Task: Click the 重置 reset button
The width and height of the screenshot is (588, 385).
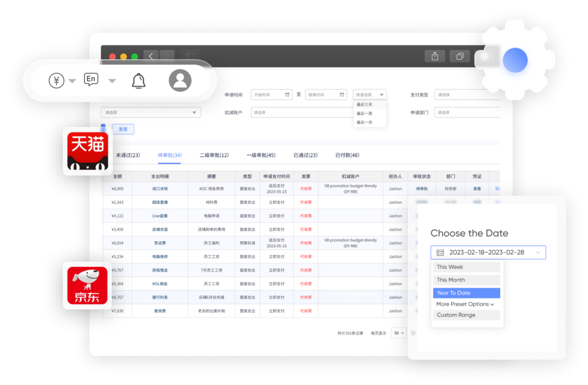Action: tap(123, 129)
